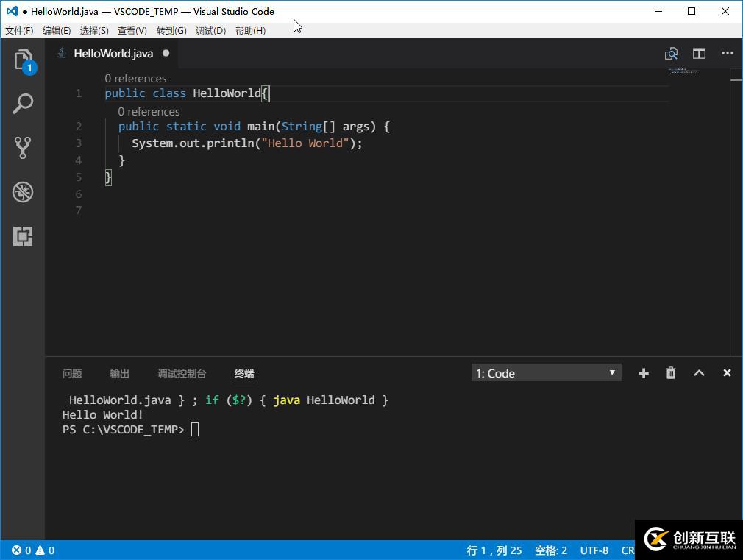Open the 调试(D) menu
Screen dimensions: 743x560
coord(211,31)
